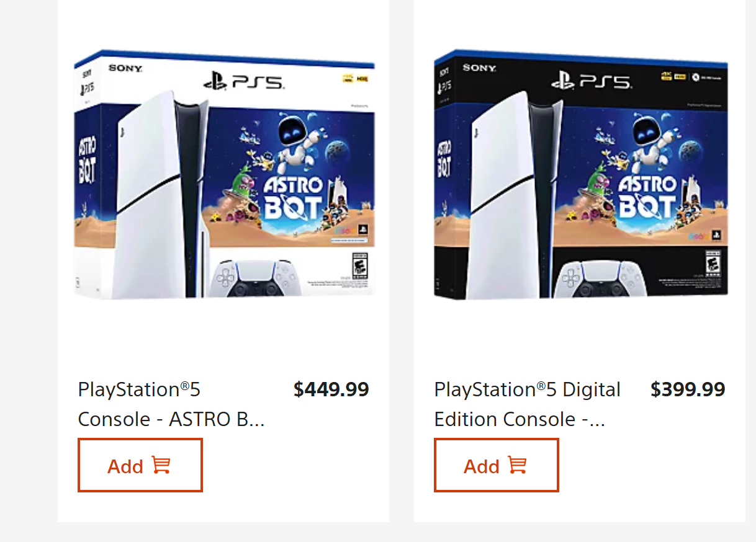This screenshot has height=542, width=756.
Task: Add the $449.99 PlayStation 5 Console to cart
Action: coord(140,465)
